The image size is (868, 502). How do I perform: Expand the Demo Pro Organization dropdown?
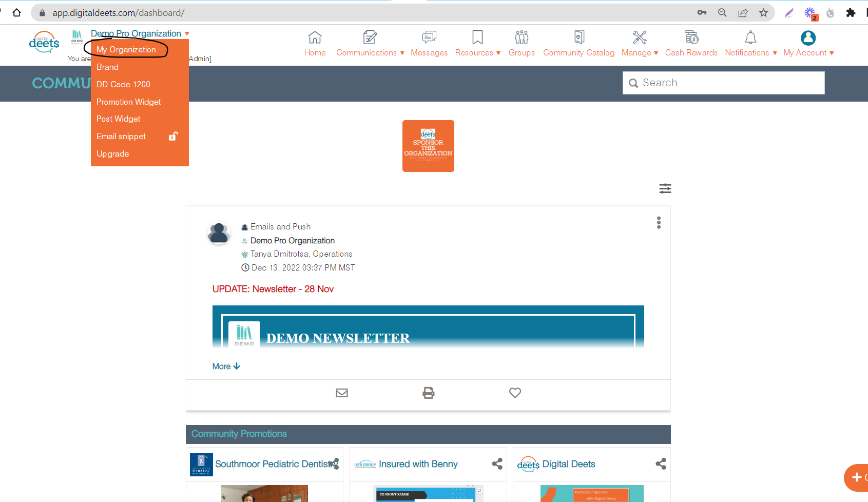click(187, 34)
